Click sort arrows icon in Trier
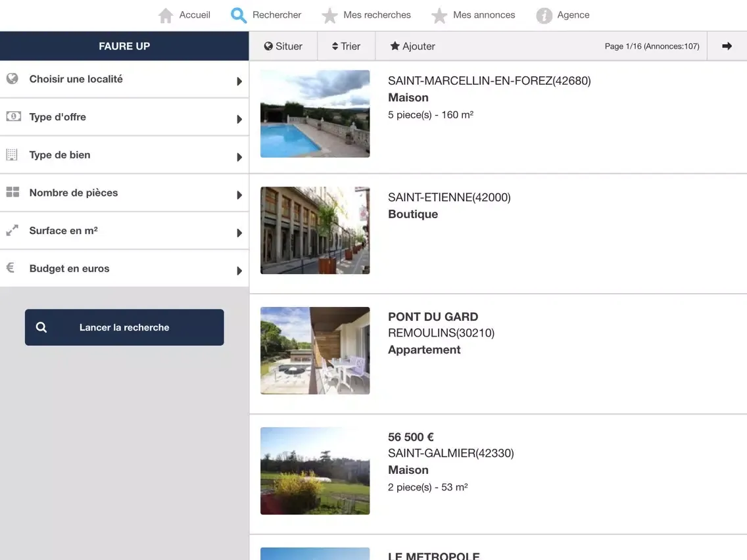This screenshot has height=560, width=747. coord(335,46)
